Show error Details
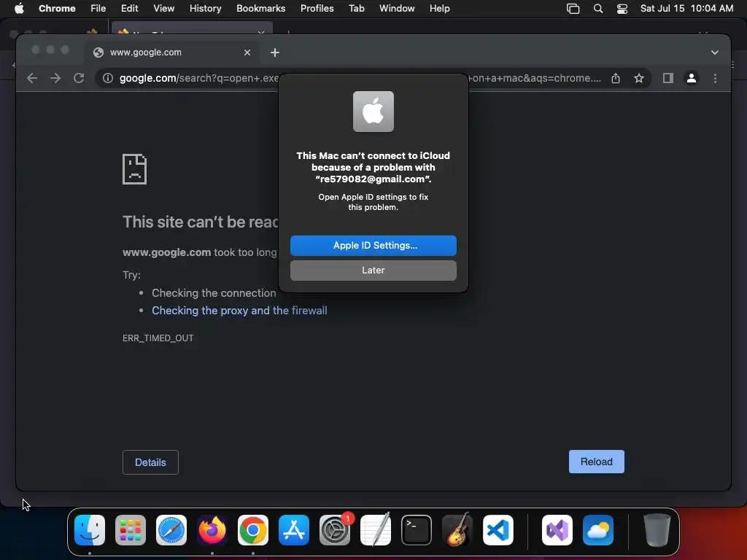Viewport: 747px width, 560px height. pyautogui.click(x=150, y=462)
